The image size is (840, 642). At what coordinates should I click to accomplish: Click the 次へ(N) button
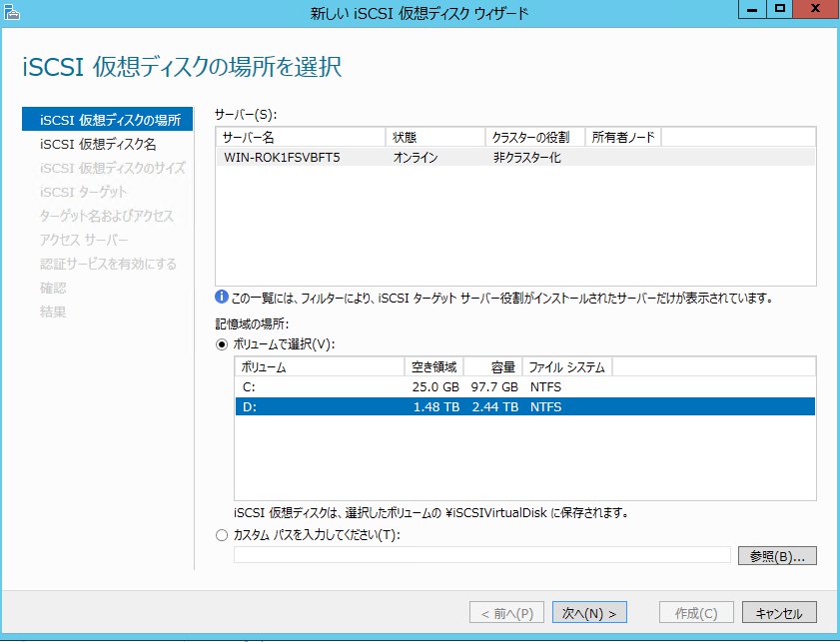pos(589,612)
